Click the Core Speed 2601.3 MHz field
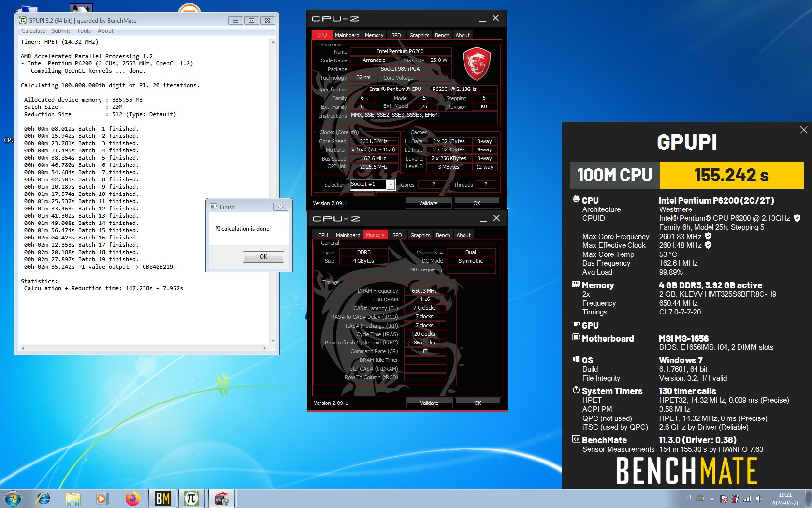 pyautogui.click(x=374, y=141)
